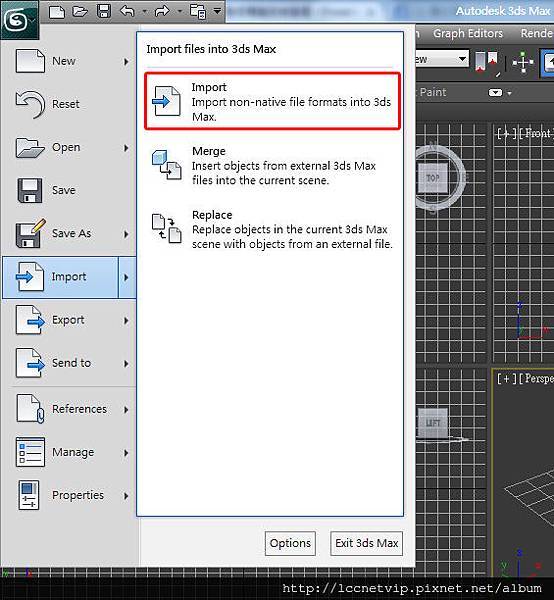Expand the New submenu arrow

[126, 61]
